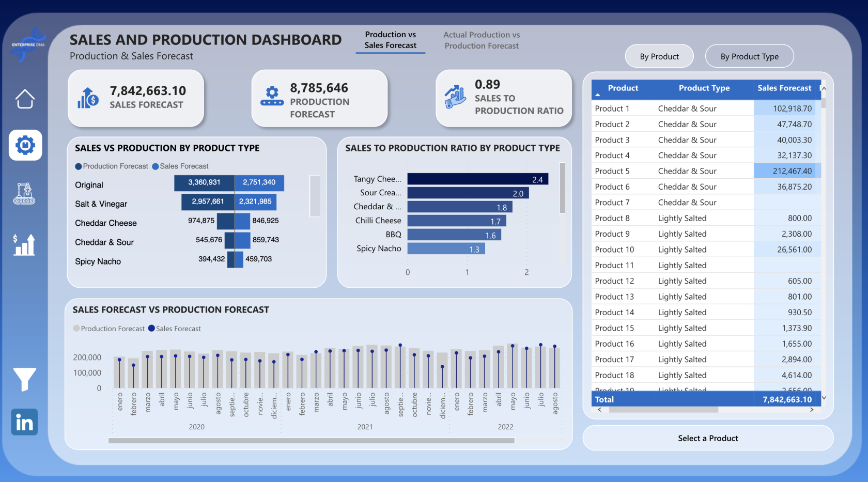Switch to Production vs Sales Forecast tab
Image resolution: width=868 pixels, height=482 pixels.
pyautogui.click(x=390, y=40)
